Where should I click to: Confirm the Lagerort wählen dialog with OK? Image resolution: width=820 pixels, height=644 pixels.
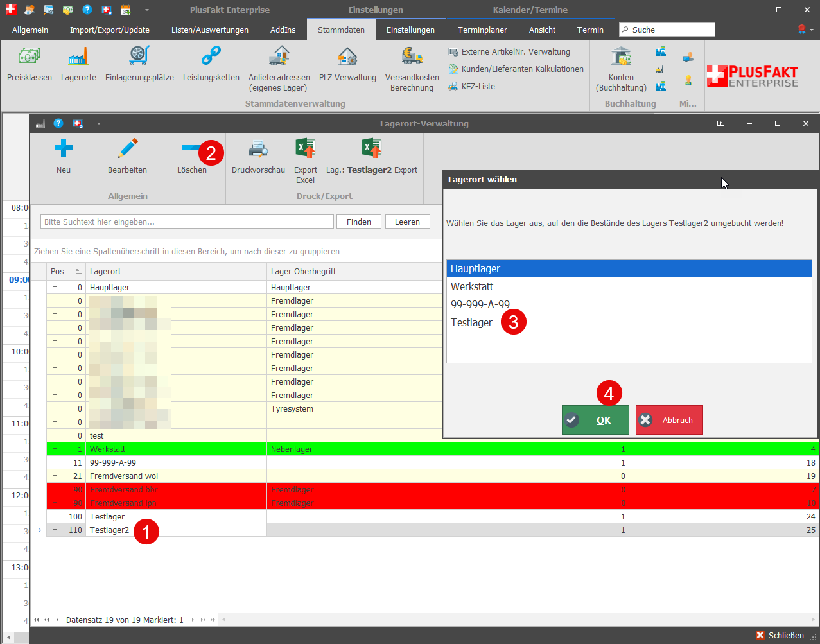[595, 420]
